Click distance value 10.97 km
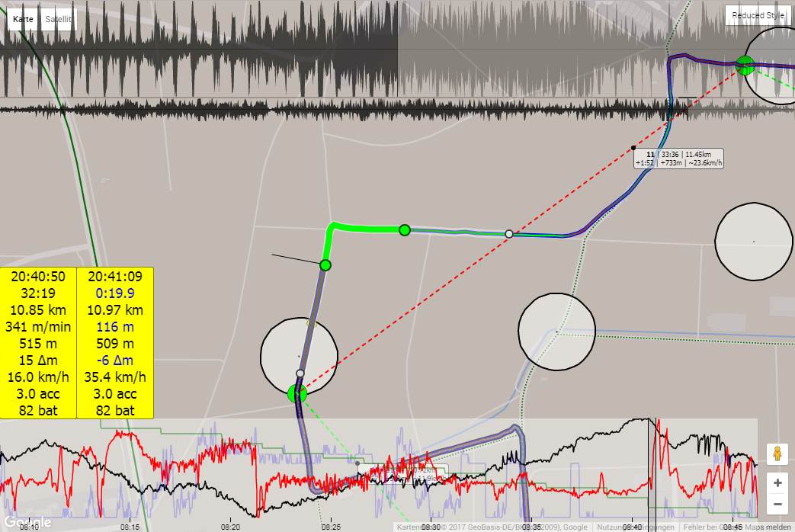Screen dimensions: 795x532 click(x=115, y=310)
